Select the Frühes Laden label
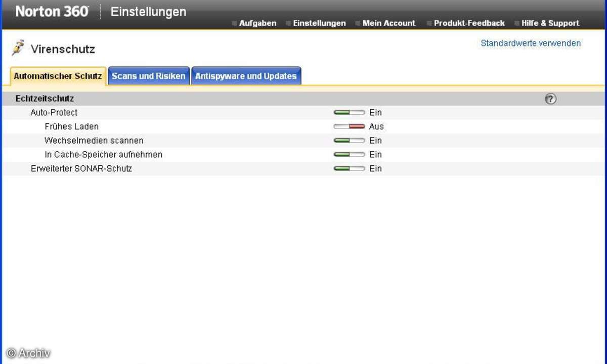This screenshot has width=607, height=364. point(71,126)
